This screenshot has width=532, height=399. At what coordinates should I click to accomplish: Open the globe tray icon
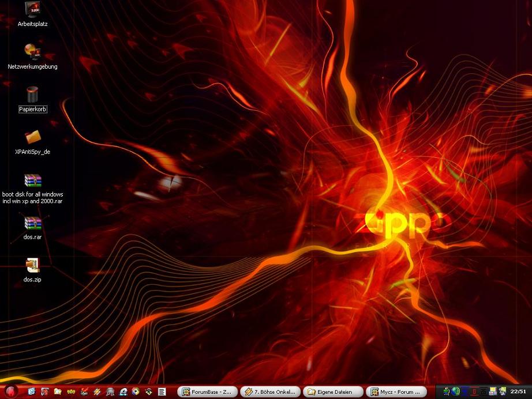point(456,392)
